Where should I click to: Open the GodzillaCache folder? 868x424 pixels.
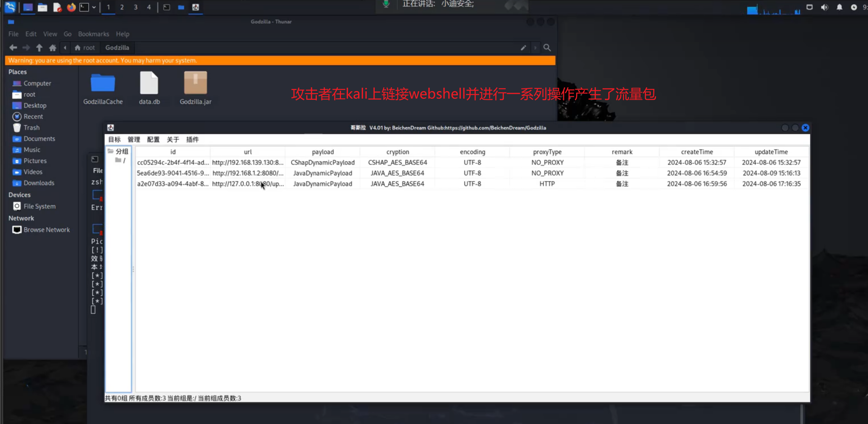coord(103,84)
